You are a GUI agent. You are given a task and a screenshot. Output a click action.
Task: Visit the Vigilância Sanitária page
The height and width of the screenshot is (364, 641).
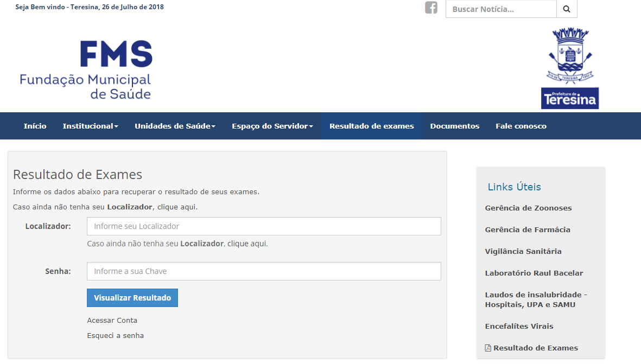tap(523, 251)
